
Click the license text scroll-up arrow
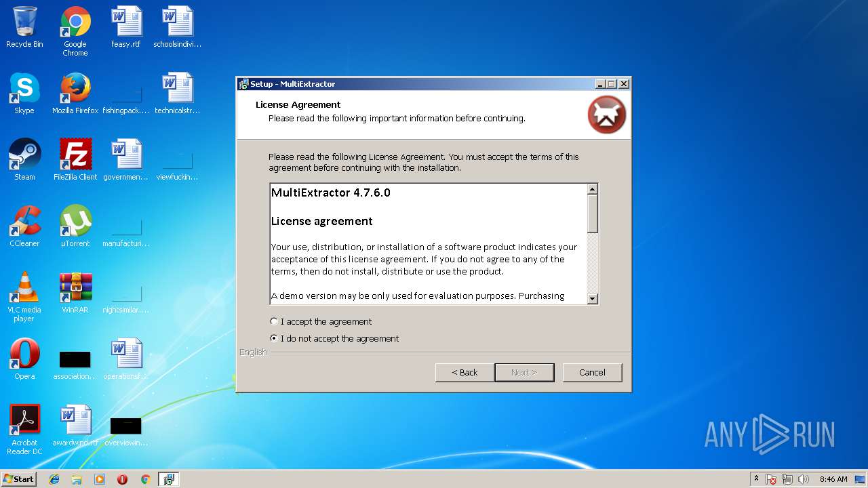[592, 190]
